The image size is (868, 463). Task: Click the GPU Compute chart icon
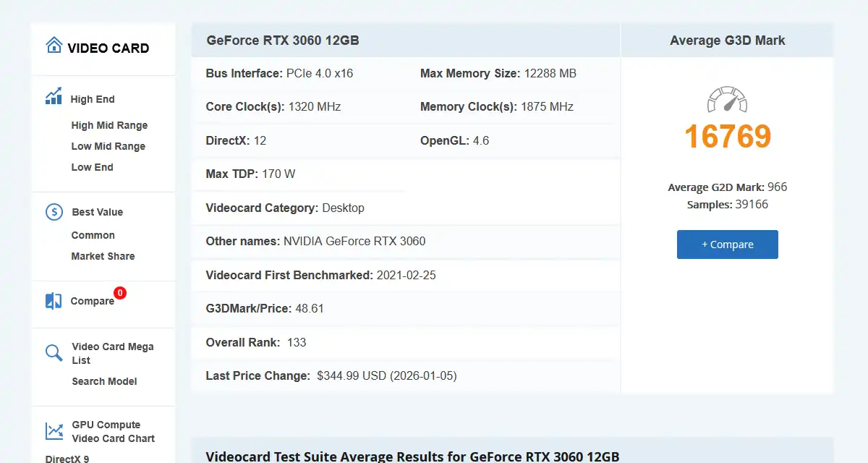point(54,431)
